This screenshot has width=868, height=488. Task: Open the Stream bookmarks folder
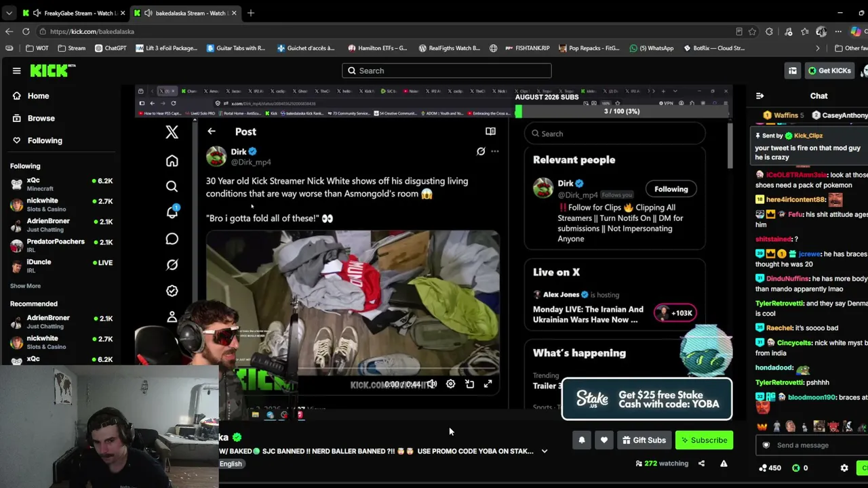[71, 48]
